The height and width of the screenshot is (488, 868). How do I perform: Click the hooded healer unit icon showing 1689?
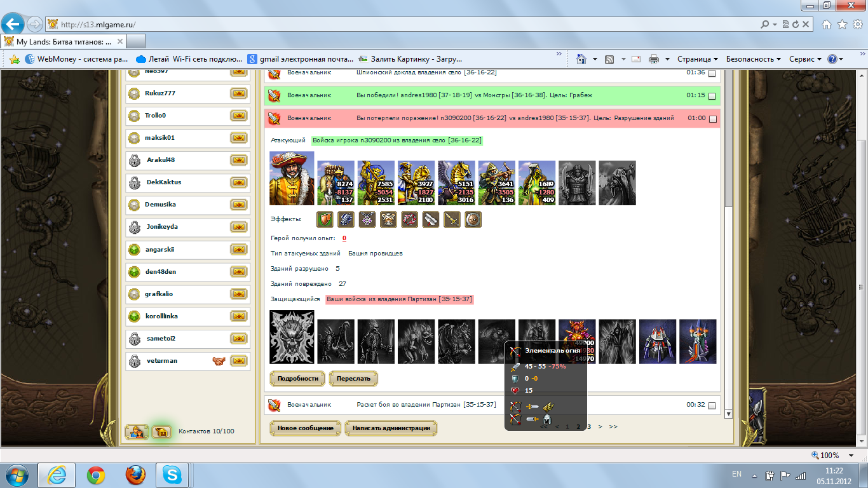tap(538, 183)
